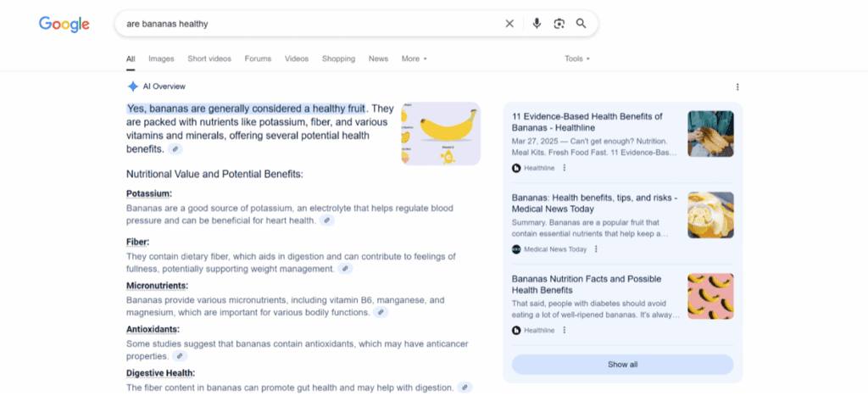Screen dimensions: 868x396
Task: Select the All results tab
Action: (x=131, y=59)
